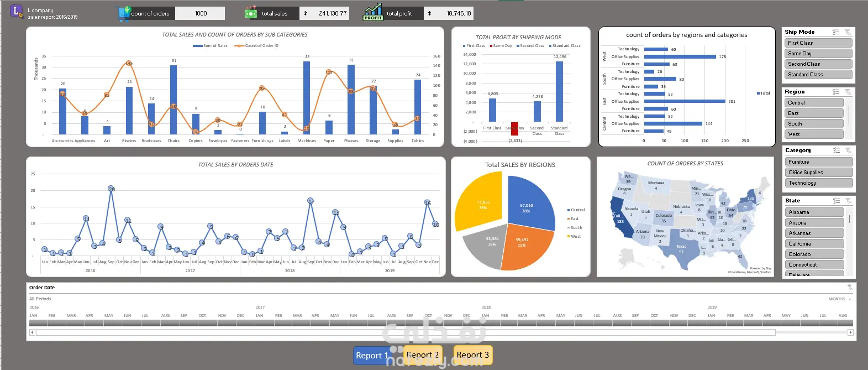Select Central in Region slicer

tap(814, 103)
